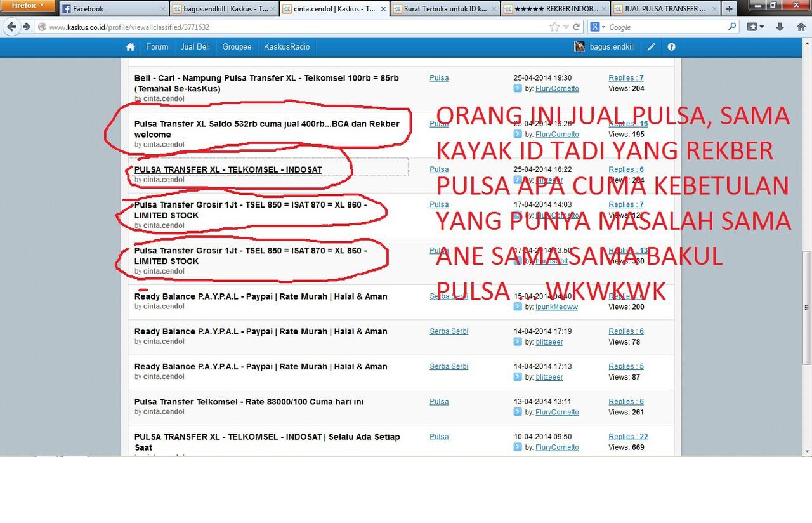Go to last post arrow for 14-04-2014 17:19 row
The width and height of the screenshot is (812, 523).
tap(518, 341)
